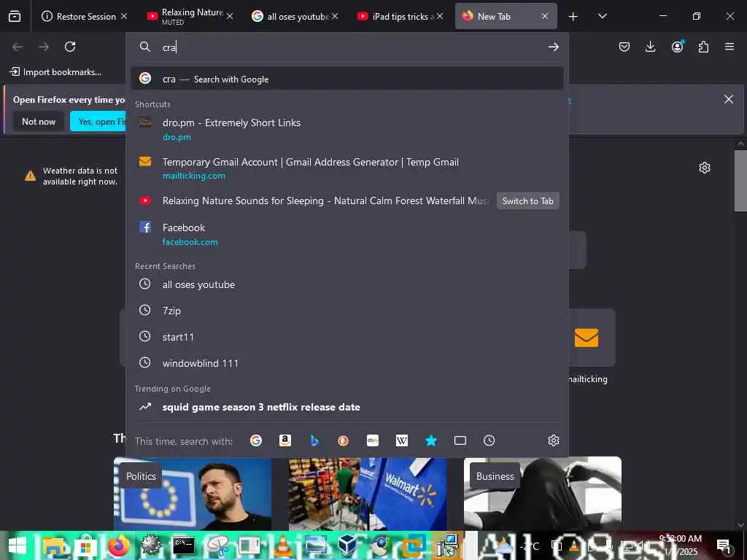Select the Facebook shortcut suggestion
This screenshot has height=560, width=747.
[347, 234]
